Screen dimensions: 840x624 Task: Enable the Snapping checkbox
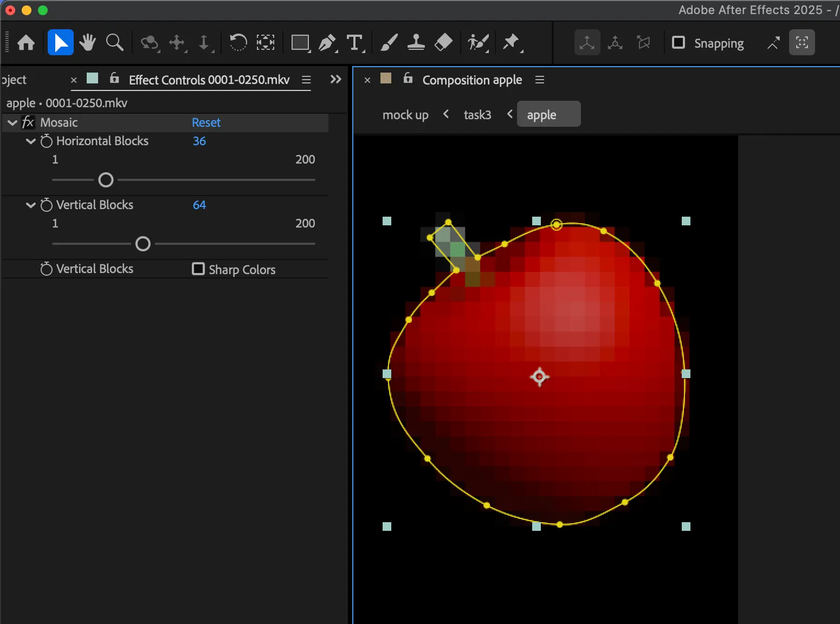679,42
